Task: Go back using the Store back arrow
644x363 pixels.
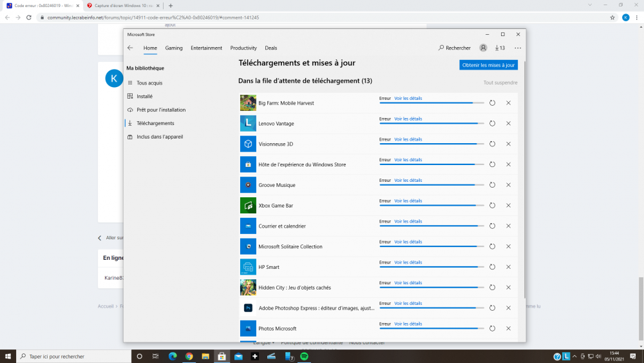Action: coord(130,48)
